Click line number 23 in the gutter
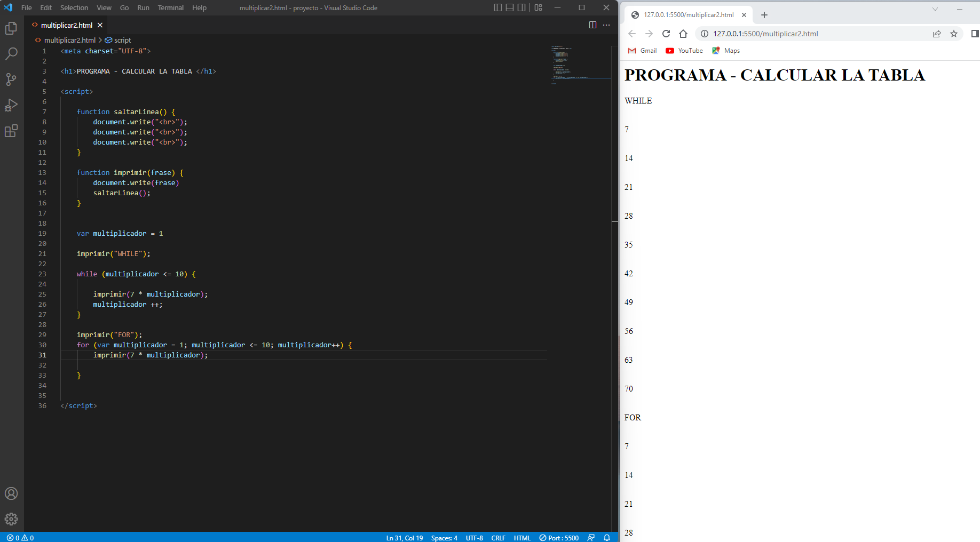 [42, 274]
